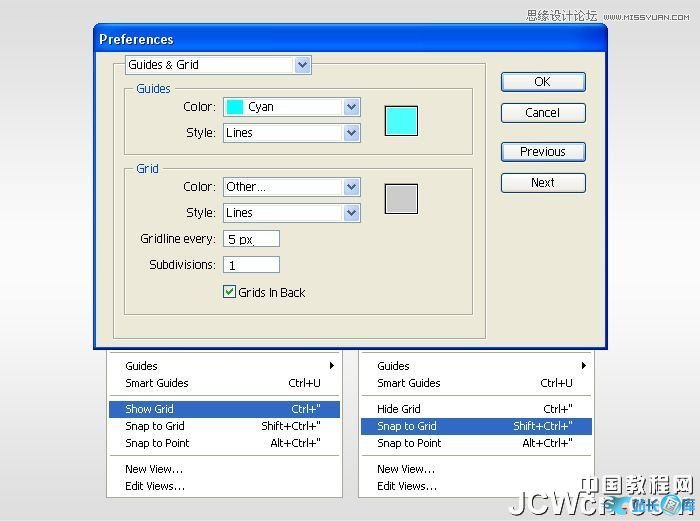Viewport: 700px width, 521px height.
Task: Select Snap to Point in the left menu
Action: point(224,443)
